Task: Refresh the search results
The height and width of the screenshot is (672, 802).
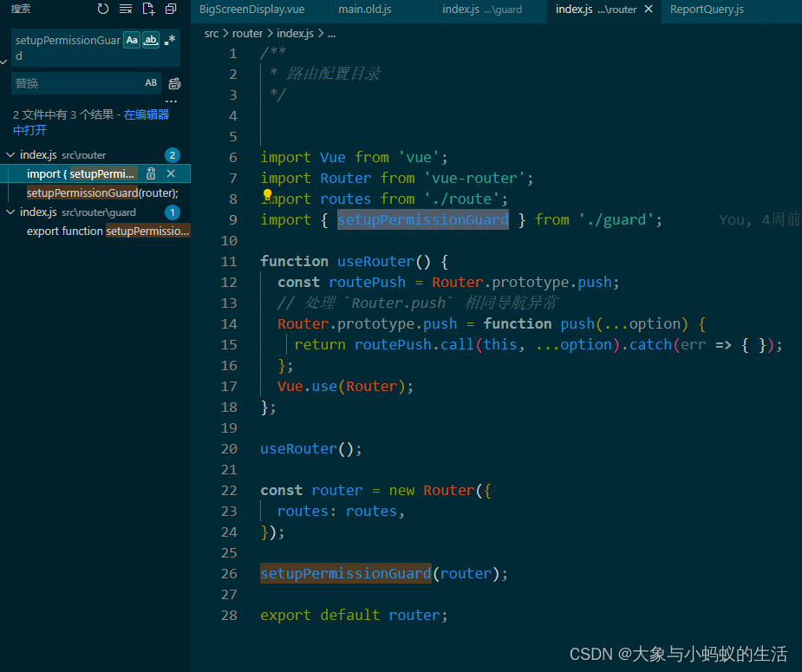Action: coord(103,9)
